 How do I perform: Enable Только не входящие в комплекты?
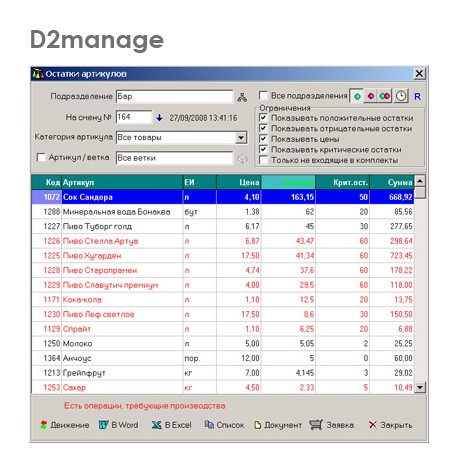263,160
